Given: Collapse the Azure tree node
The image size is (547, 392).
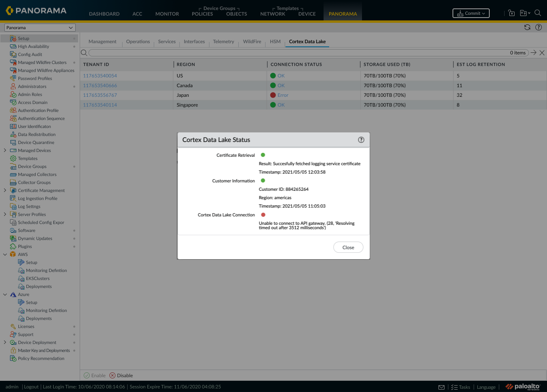Looking at the screenshot, I should pyautogui.click(x=5, y=294).
